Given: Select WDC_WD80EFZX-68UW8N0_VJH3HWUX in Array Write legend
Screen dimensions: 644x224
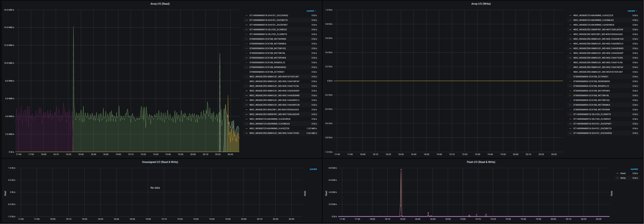Looking at the screenshot, I should (594, 25).
